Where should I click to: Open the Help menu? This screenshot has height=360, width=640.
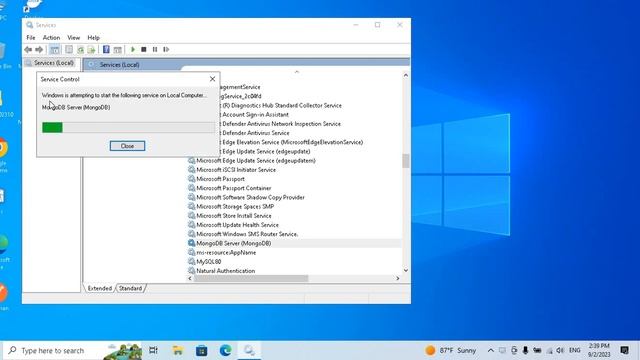[93, 38]
